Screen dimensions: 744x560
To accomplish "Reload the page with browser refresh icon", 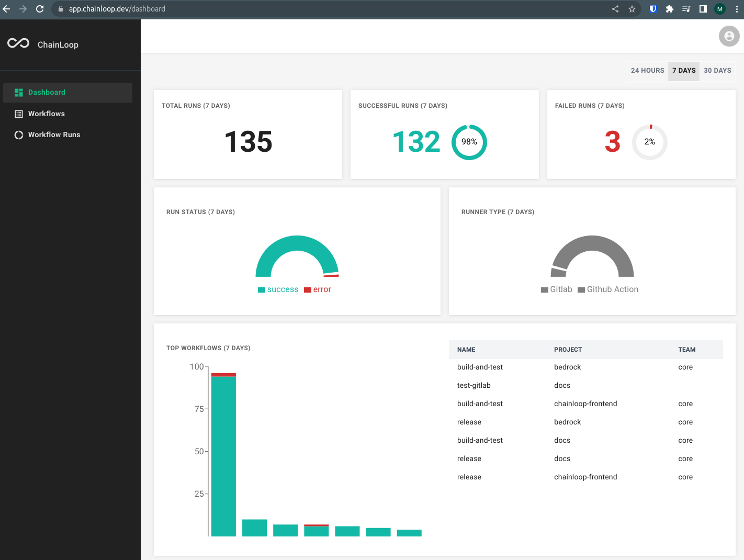I will (x=40, y=9).
